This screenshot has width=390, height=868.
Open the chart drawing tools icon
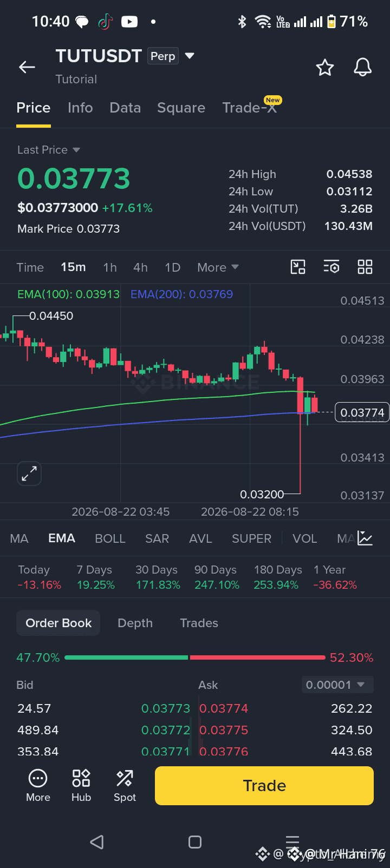298,267
